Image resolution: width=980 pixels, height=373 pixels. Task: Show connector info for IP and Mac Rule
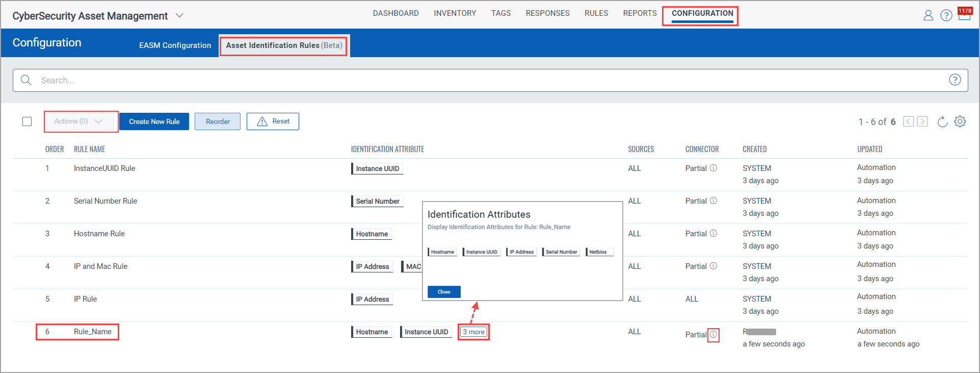(x=713, y=266)
